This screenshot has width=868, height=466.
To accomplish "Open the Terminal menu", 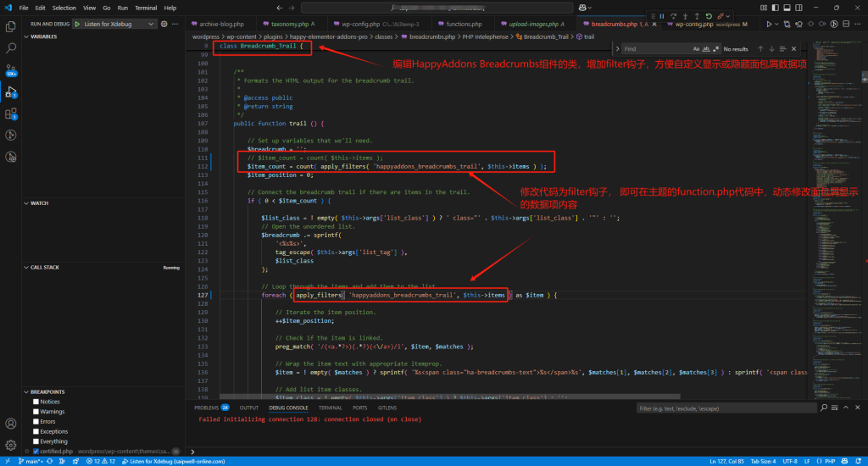I will tap(146, 8).
